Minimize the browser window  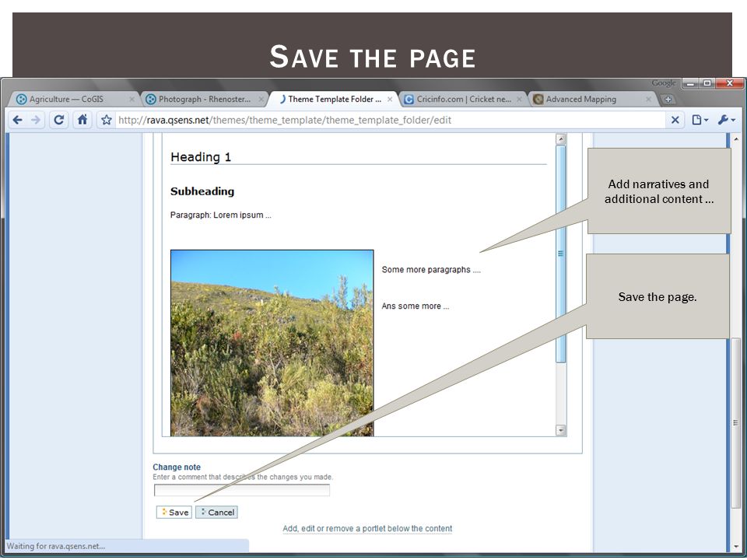point(690,83)
